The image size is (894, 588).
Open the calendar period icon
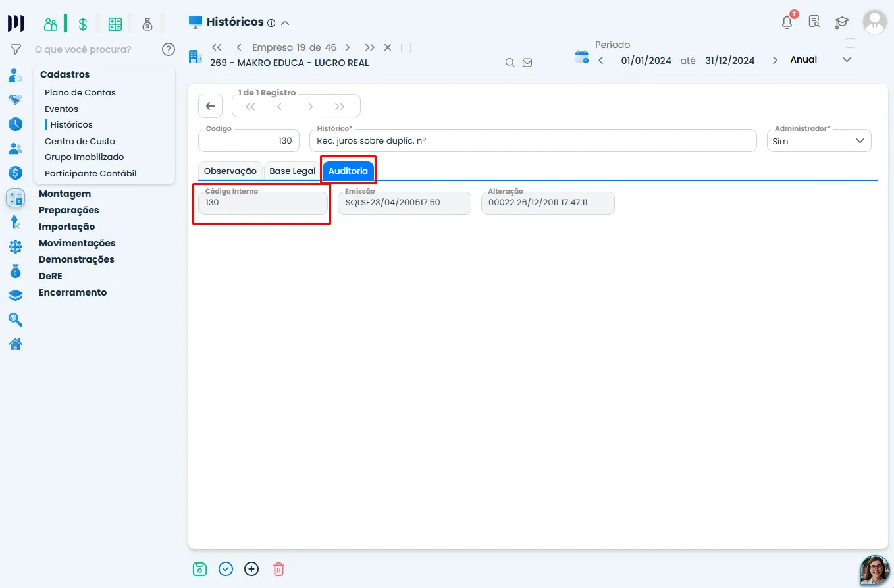582,57
